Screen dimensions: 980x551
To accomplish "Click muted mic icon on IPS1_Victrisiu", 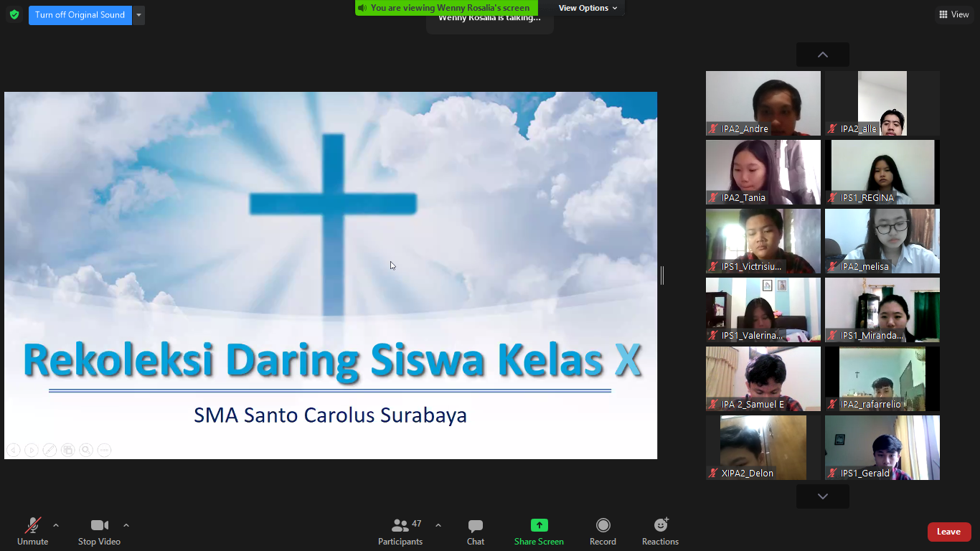I will click(714, 267).
